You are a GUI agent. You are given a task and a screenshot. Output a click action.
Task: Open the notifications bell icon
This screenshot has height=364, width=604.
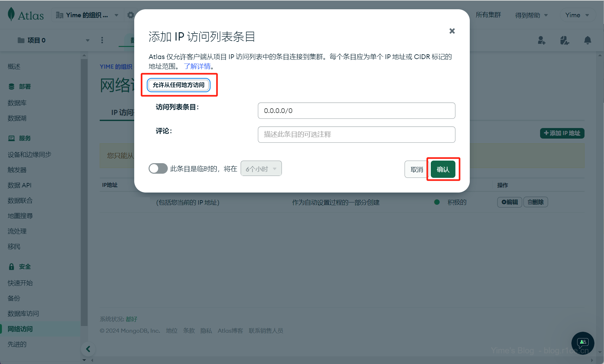587,40
